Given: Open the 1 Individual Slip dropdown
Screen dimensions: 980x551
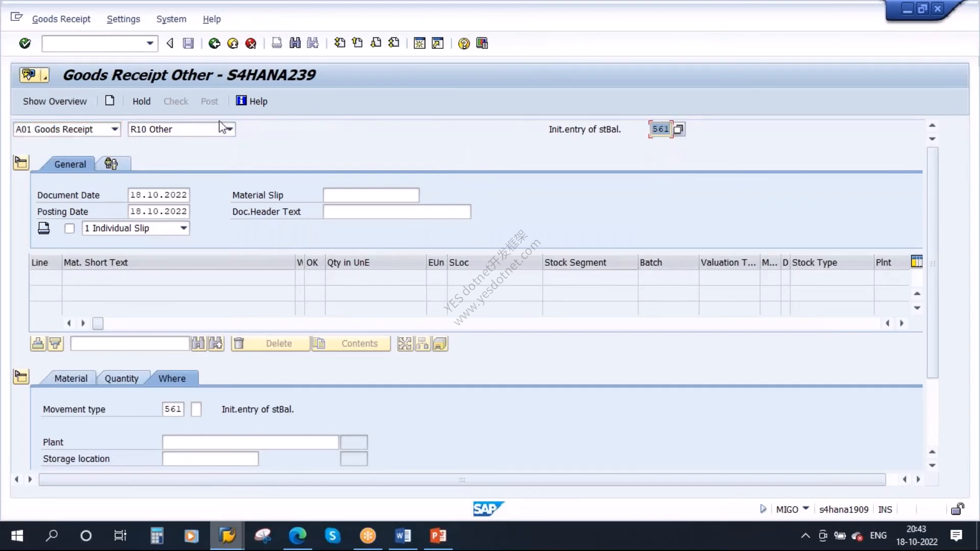Looking at the screenshot, I should point(183,228).
